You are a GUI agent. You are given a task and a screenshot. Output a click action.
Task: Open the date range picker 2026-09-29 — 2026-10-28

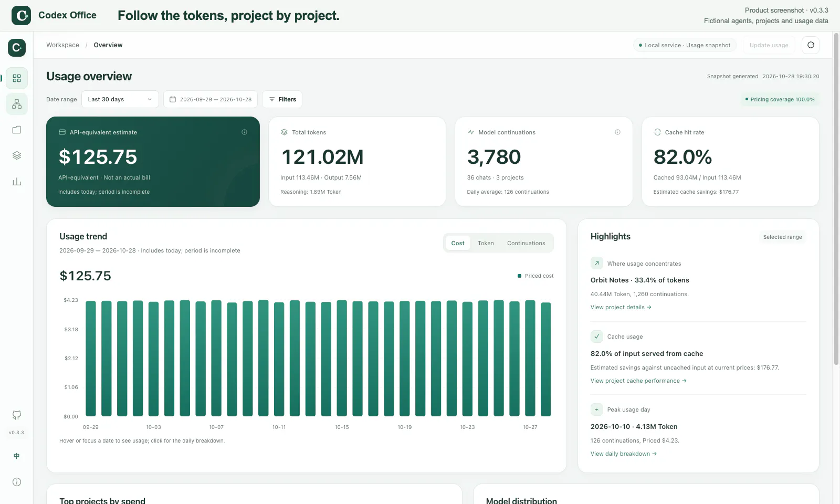[211, 99]
